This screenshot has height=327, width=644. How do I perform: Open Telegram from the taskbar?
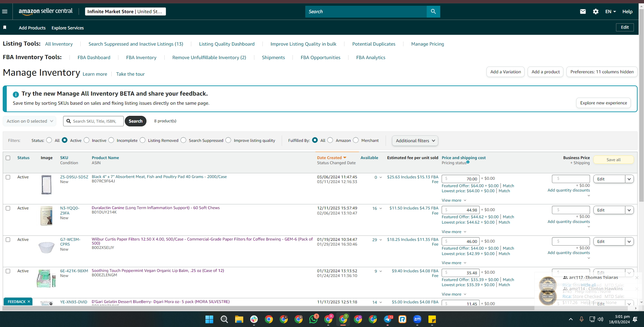click(x=388, y=319)
